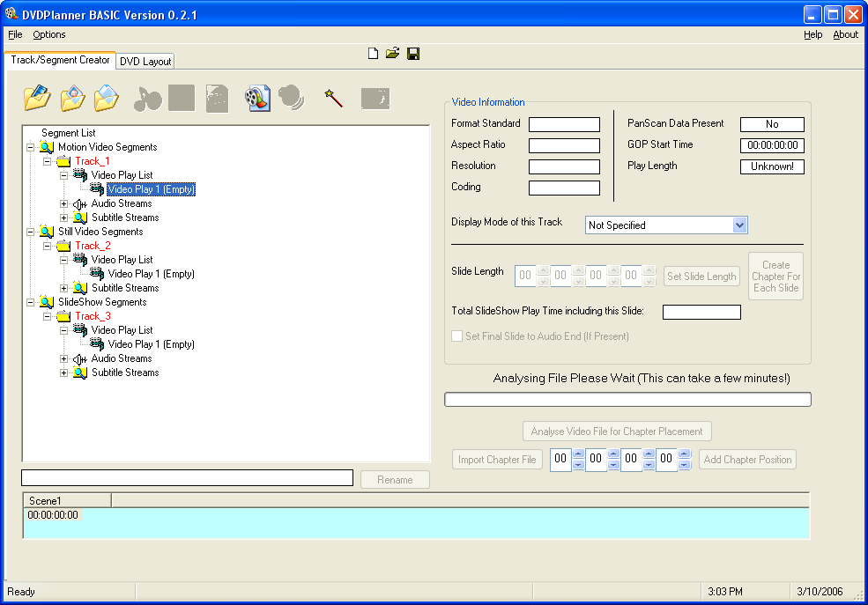Click the film reel media file icon
Image resolution: width=868 pixels, height=605 pixels.
[x=257, y=98]
